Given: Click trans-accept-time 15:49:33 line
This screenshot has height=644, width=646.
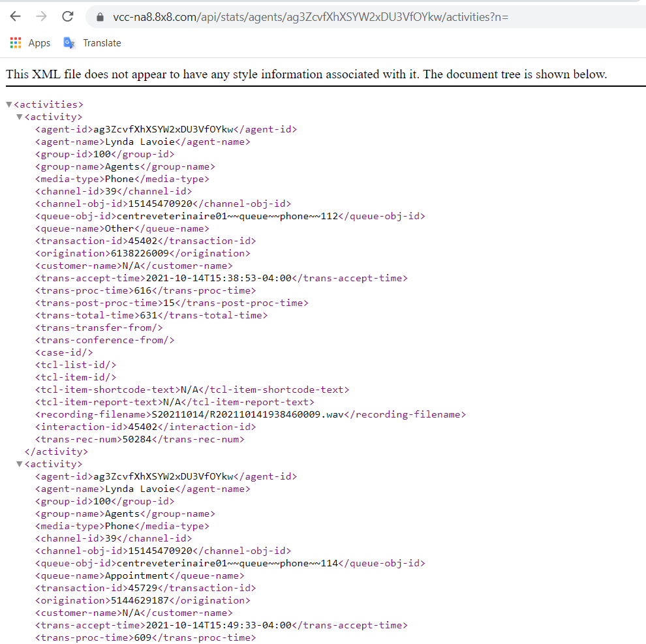Looking at the screenshot, I should pos(221,626).
